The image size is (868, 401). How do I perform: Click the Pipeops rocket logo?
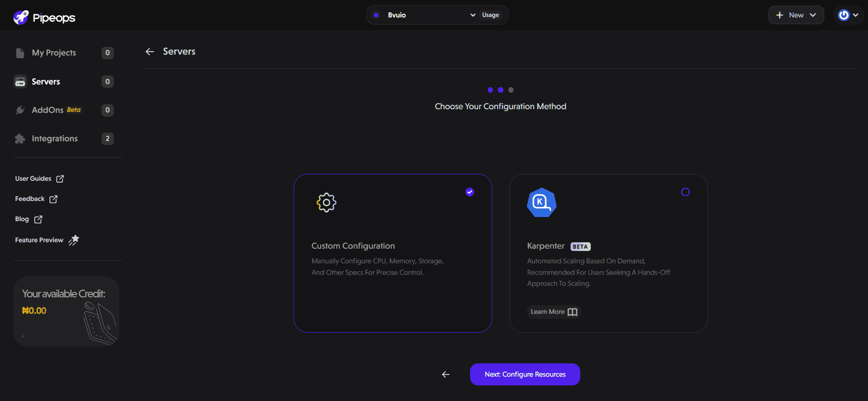[x=21, y=17]
